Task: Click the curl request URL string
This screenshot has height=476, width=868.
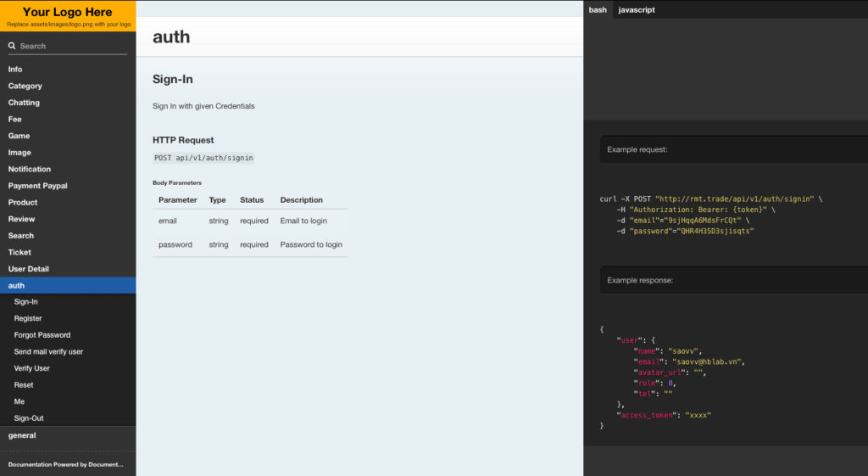Action: [x=735, y=199]
